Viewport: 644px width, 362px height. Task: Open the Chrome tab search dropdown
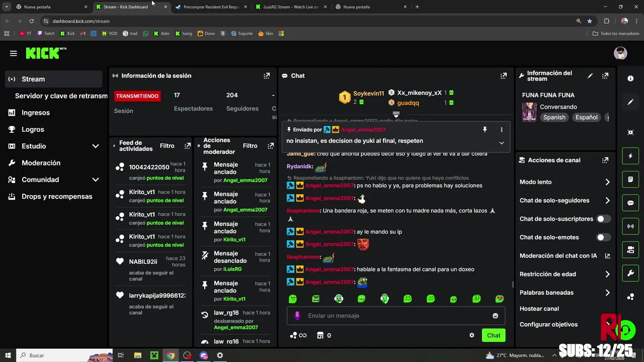tap(7, 7)
